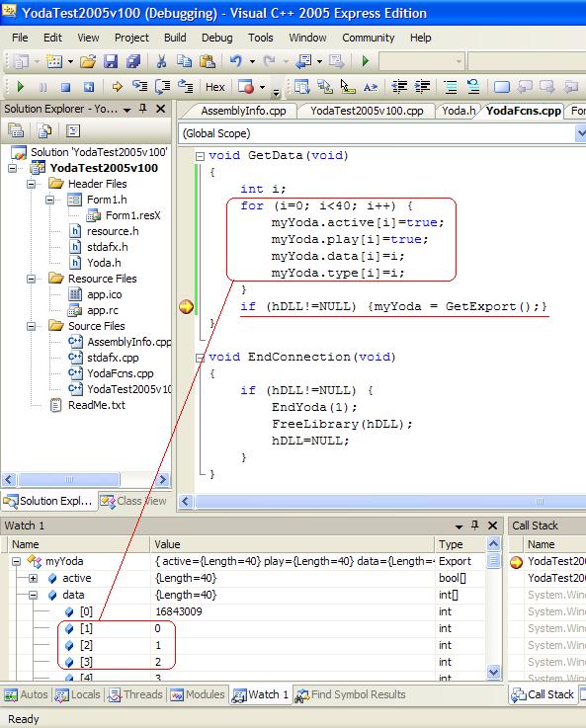
Task: Collapse the Resource Files folder
Action: pos(31,279)
